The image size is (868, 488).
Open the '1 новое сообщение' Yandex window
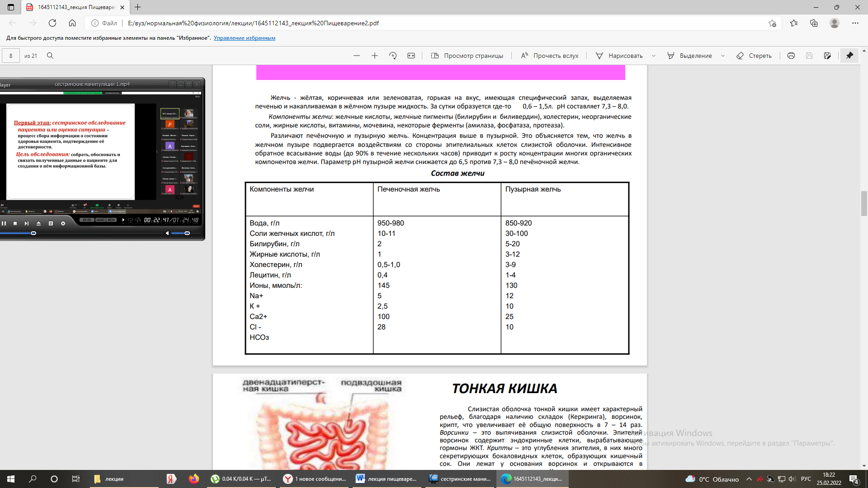coord(315,479)
